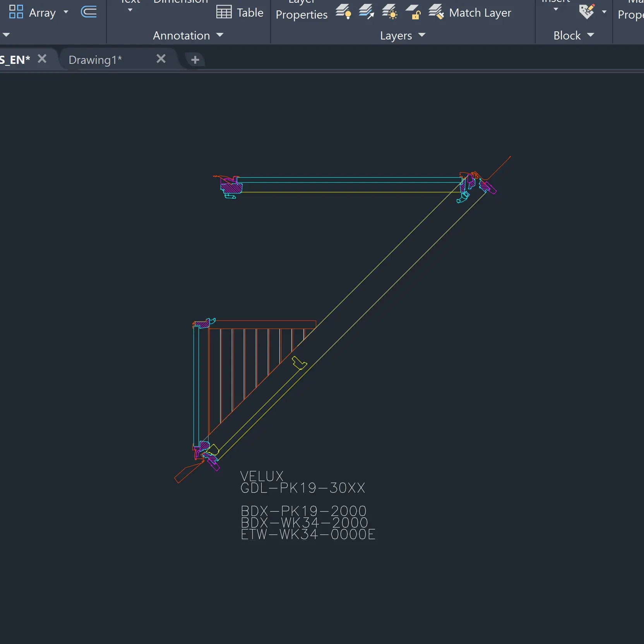Switch to the S_EN* drawing tab
The image size is (644, 644).
(x=15, y=60)
